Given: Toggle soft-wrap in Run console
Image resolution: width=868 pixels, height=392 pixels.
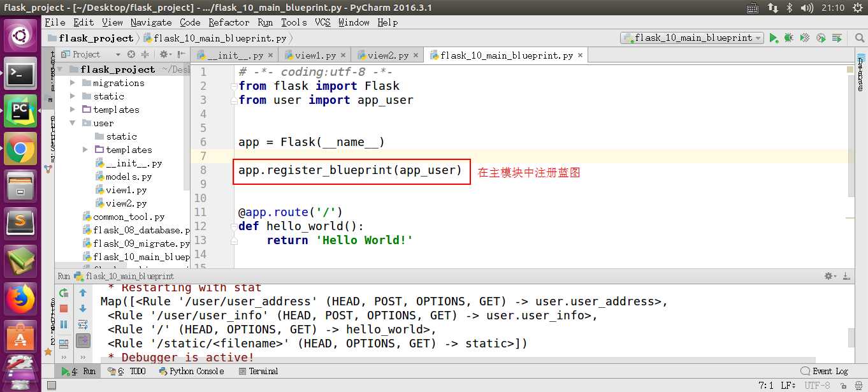Looking at the screenshot, I should tap(83, 324).
